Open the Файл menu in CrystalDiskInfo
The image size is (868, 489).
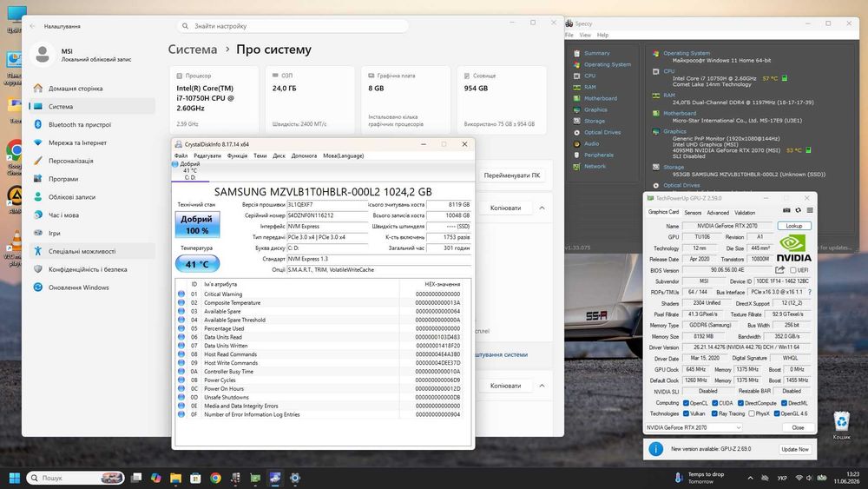(181, 155)
